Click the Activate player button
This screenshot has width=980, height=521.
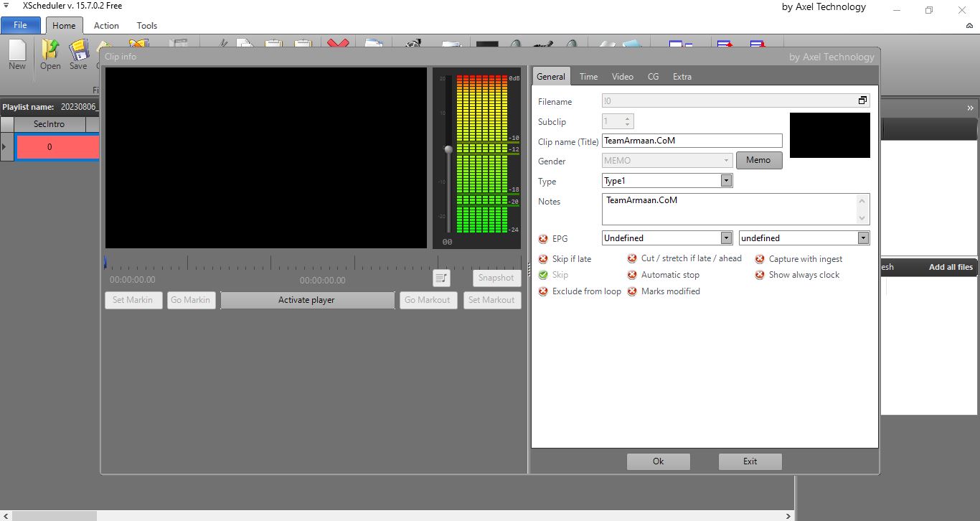click(307, 300)
